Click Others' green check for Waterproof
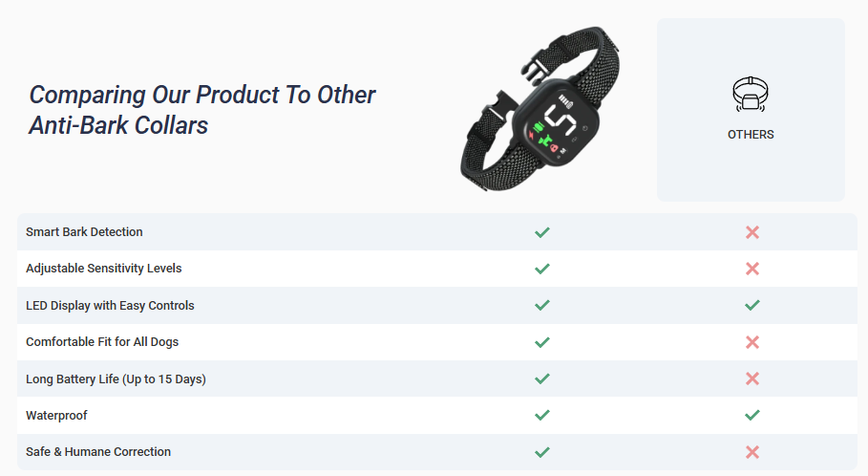The height and width of the screenshot is (476, 868). pyautogui.click(x=752, y=415)
